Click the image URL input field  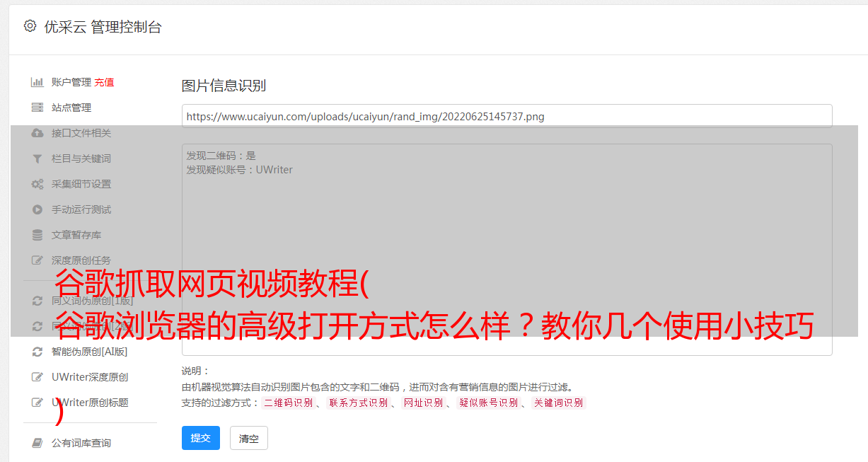507,116
